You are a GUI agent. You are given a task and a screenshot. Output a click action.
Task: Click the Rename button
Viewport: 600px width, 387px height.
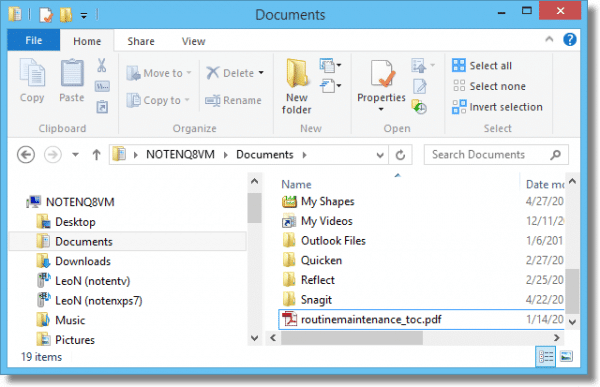pyautogui.click(x=233, y=100)
